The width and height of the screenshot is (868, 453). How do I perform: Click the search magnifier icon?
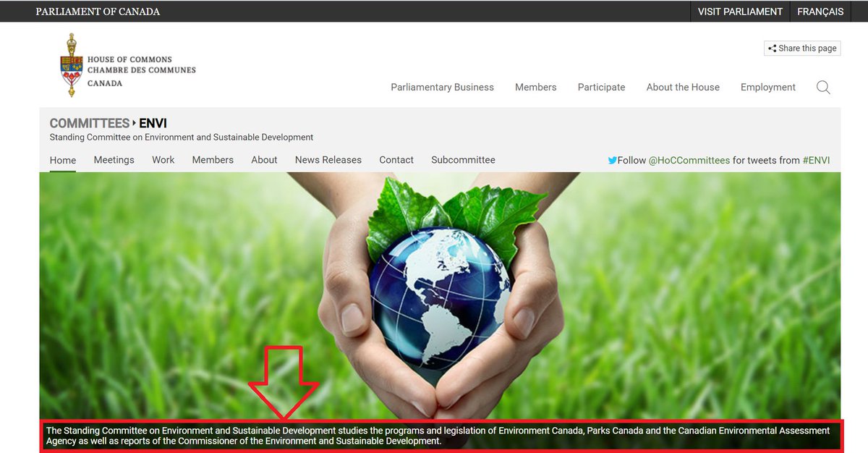coord(823,88)
